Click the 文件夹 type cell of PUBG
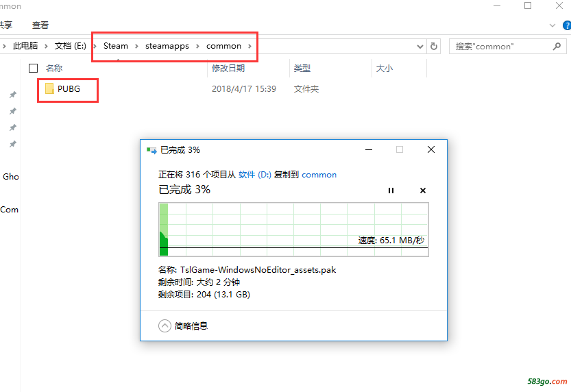This screenshot has height=392, width=571. [306, 89]
